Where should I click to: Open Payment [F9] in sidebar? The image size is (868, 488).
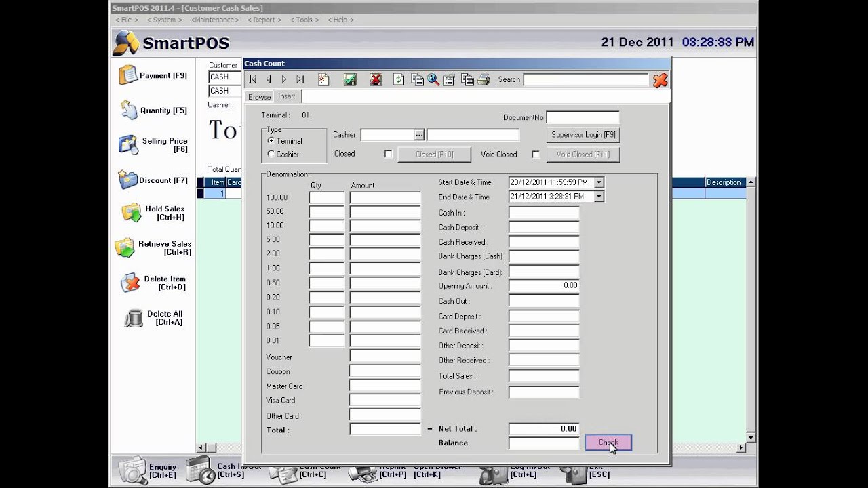(153, 75)
